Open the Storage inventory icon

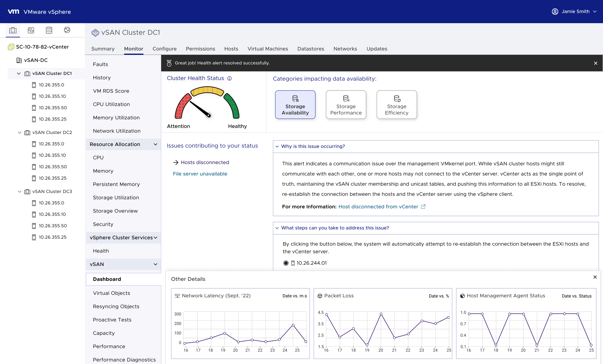click(x=49, y=30)
